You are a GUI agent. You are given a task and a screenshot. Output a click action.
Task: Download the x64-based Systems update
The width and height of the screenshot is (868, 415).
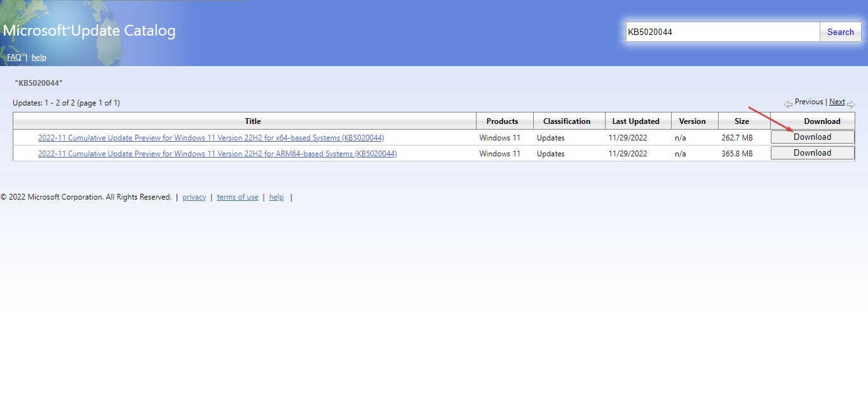[x=813, y=137]
